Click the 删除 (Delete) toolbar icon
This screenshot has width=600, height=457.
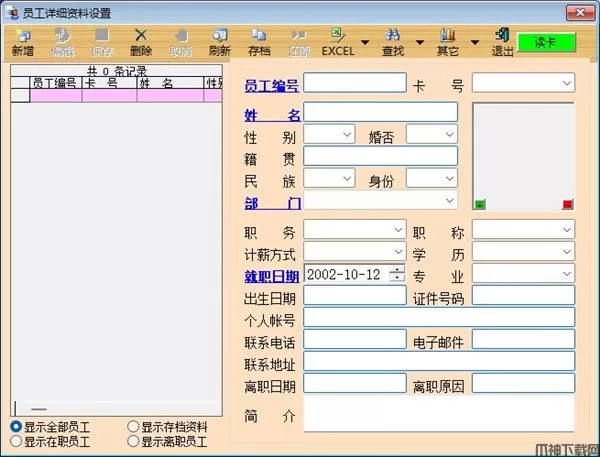click(x=141, y=37)
